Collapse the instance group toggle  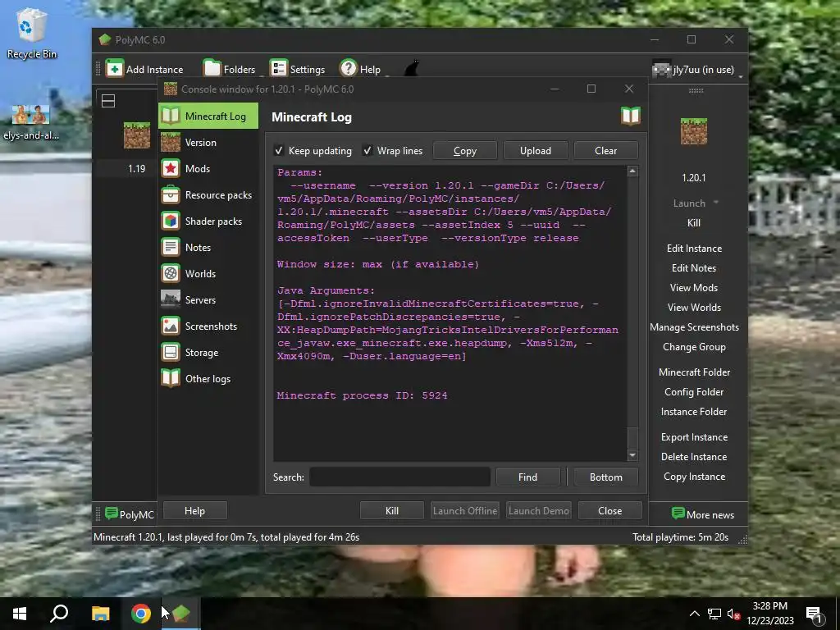(108, 101)
